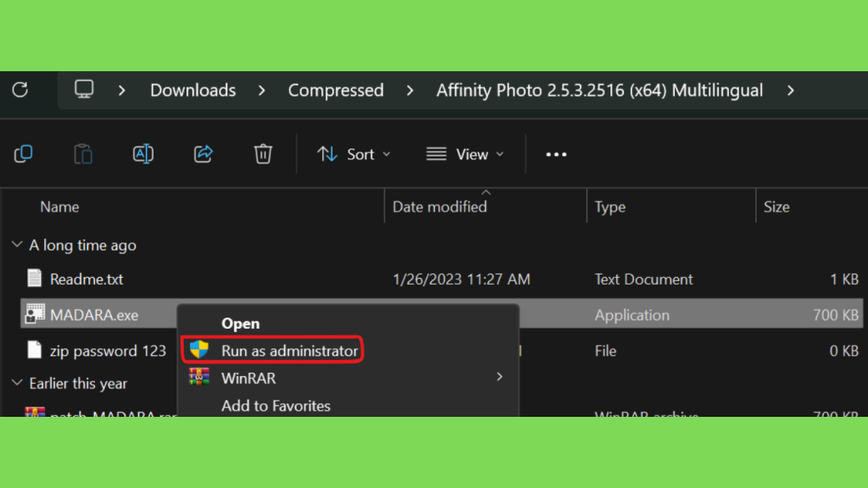Viewport: 868px width, 488px height.
Task: Expand chevron after Compressed breadcrumb
Action: point(409,90)
